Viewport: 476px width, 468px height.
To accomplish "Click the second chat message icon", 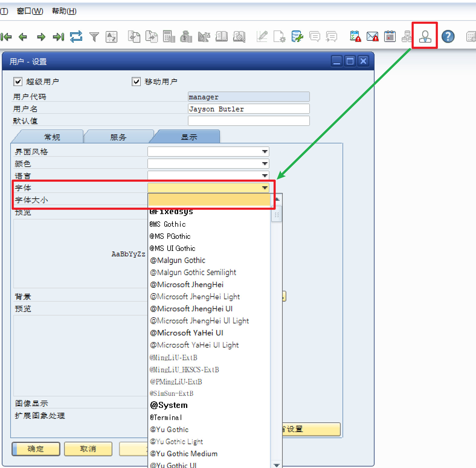I will 332,37.
